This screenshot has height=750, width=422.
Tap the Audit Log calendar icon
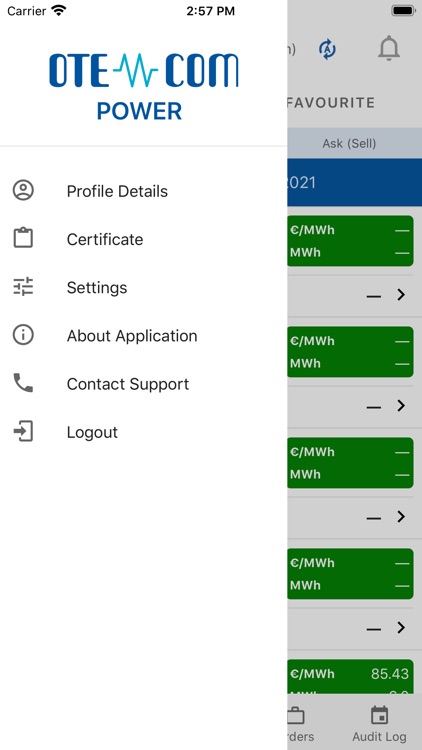pyautogui.click(x=379, y=715)
